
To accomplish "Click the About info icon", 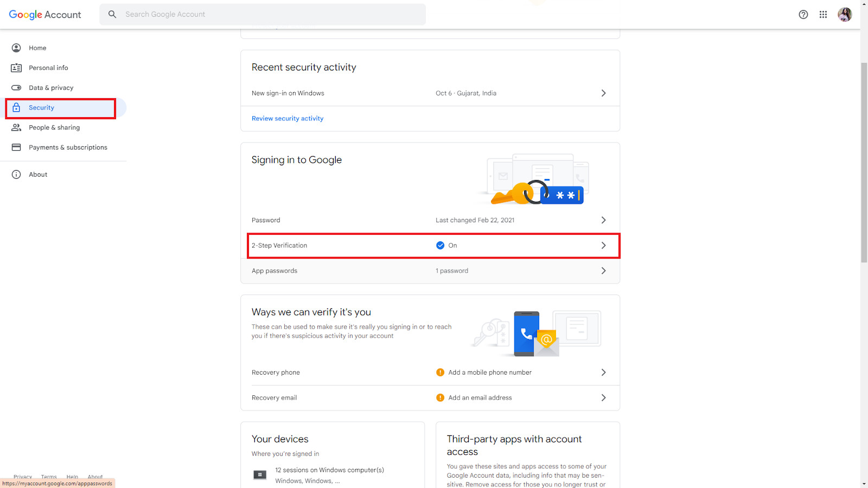I will coord(16,175).
